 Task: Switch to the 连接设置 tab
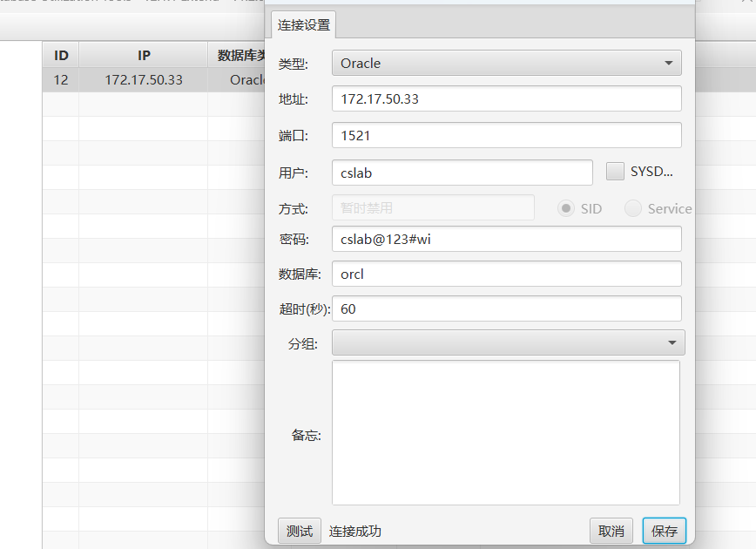point(304,25)
